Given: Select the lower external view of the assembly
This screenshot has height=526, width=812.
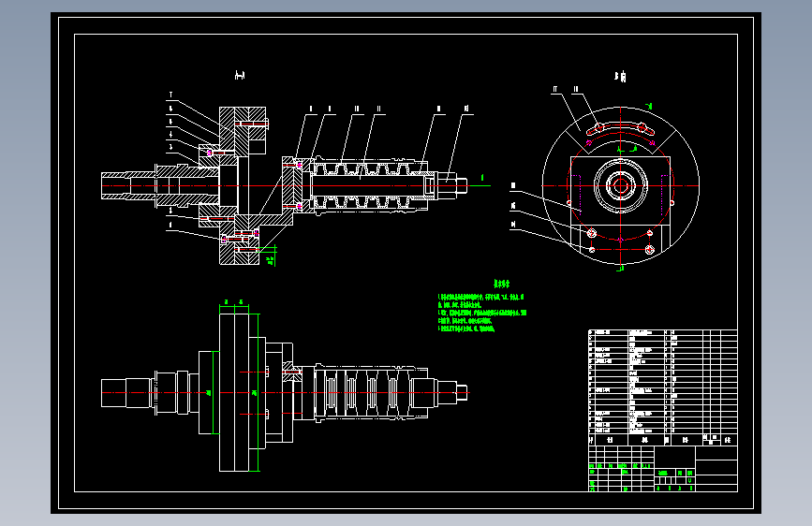Looking at the screenshot, I should pos(285,392).
